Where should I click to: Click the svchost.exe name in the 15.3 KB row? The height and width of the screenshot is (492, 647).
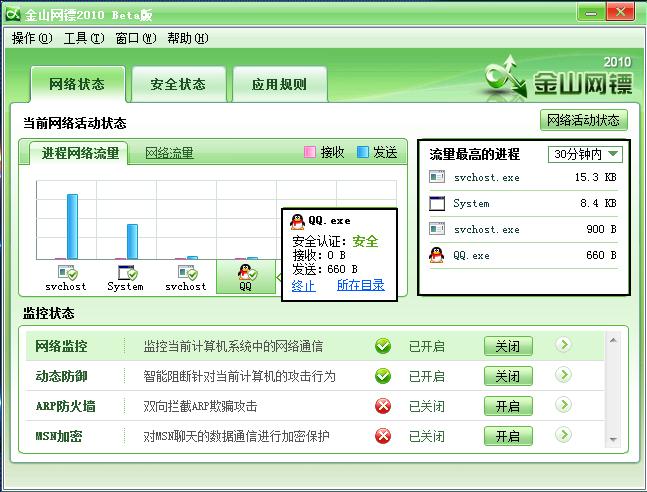tap(486, 178)
